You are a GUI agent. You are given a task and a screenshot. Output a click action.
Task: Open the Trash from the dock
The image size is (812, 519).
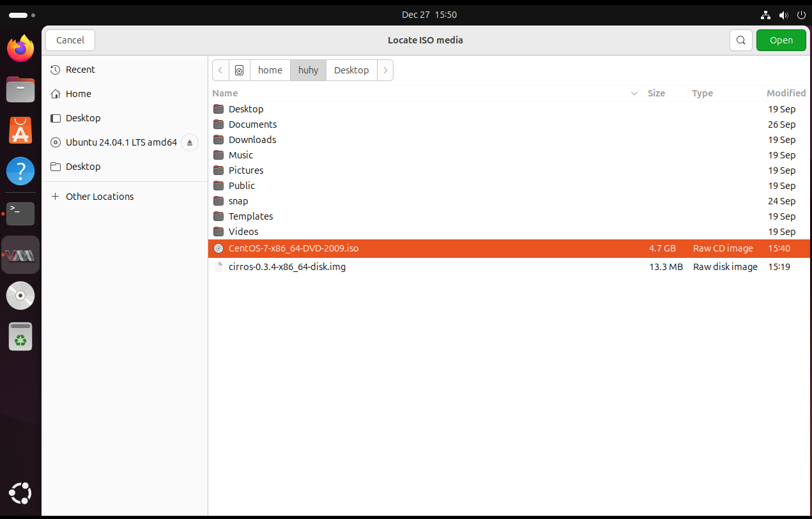coord(20,336)
